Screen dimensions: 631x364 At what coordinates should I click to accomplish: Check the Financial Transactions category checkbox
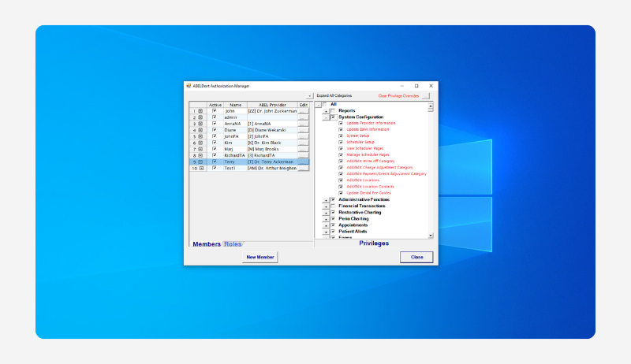333,206
